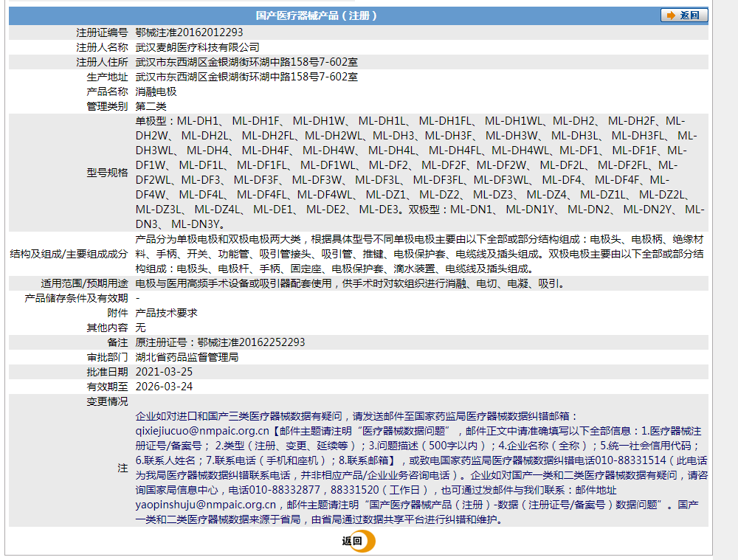This screenshot has height=560, width=738.
Task: Click the 审批部门 label
Action: (107, 357)
